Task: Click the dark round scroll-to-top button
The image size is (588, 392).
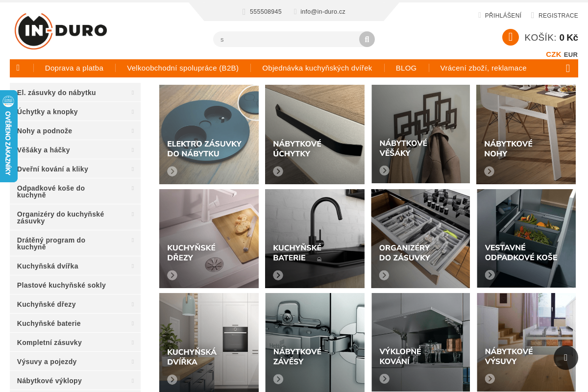Action: pos(566,358)
